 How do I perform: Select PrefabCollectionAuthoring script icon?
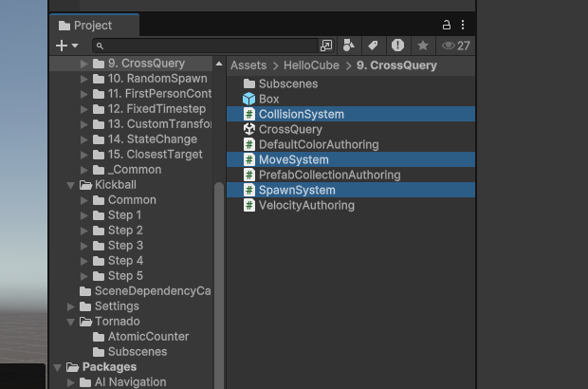pyautogui.click(x=249, y=175)
